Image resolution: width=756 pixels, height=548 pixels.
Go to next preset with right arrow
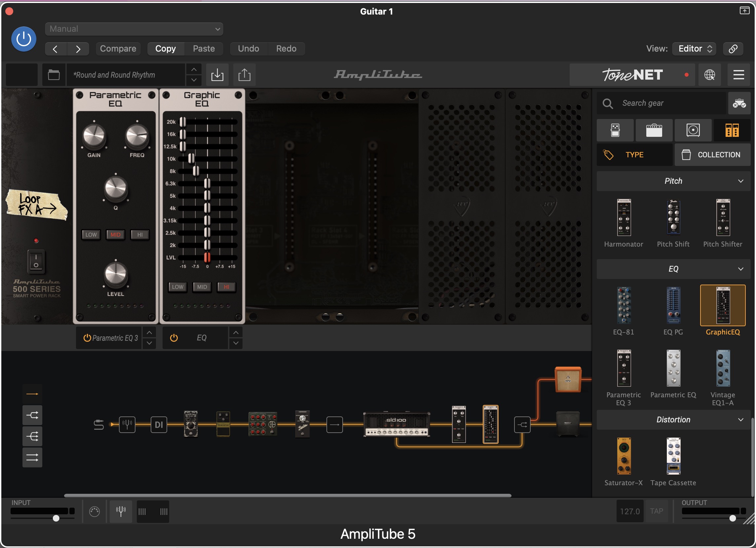78,49
